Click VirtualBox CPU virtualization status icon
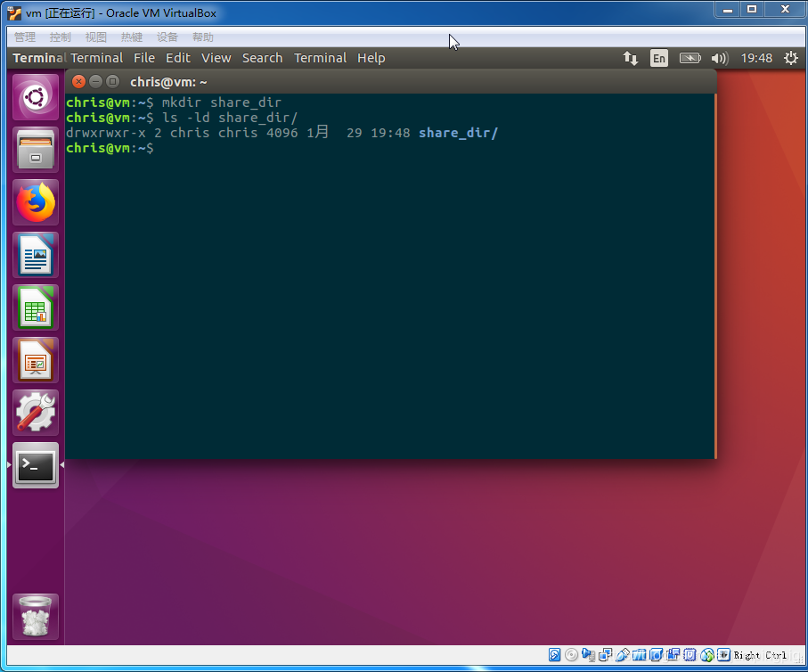 [x=690, y=654]
